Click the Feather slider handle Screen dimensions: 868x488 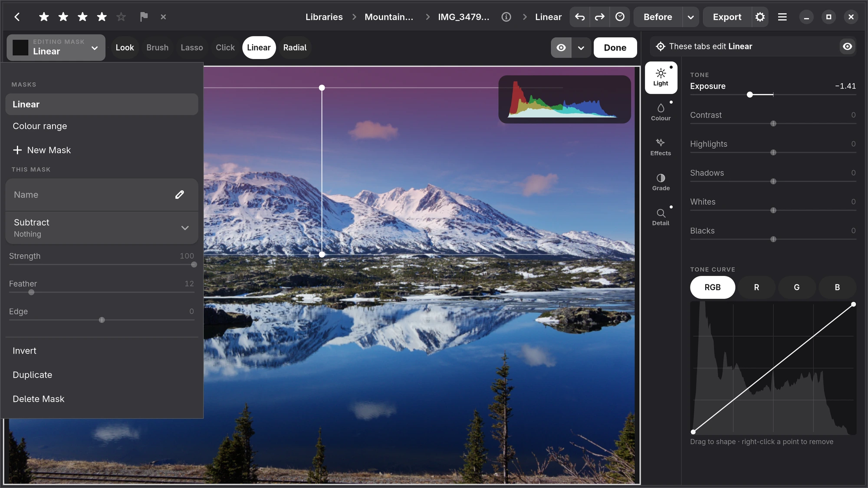coord(31,292)
